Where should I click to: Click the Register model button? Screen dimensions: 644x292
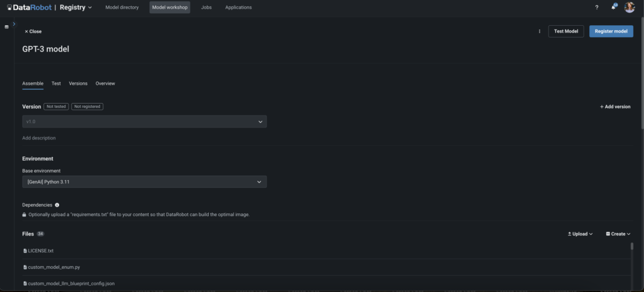pos(611,31)
